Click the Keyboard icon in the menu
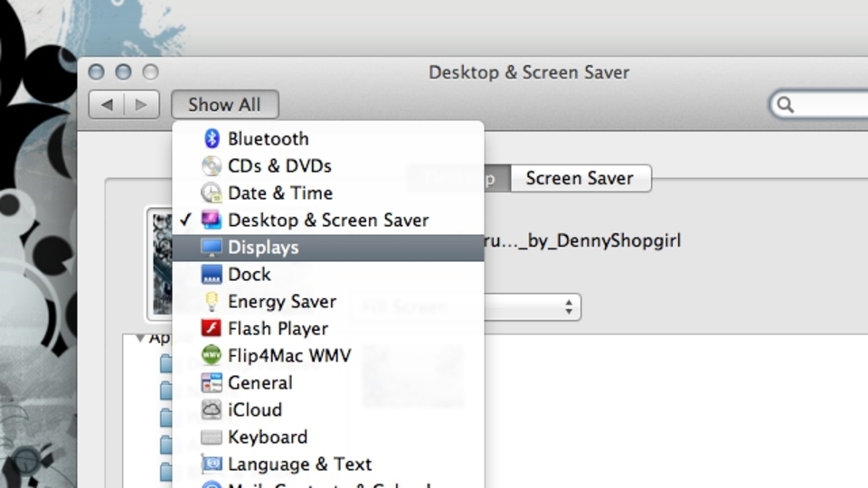Image resolution: width=868 pixels, height=488 pixels. point(212,437)
